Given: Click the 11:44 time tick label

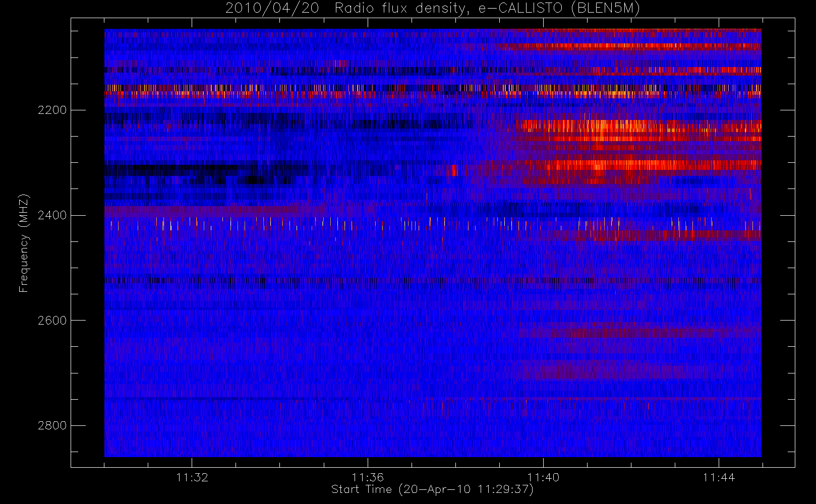Looking at the screenshot, I should pos(719,477).
